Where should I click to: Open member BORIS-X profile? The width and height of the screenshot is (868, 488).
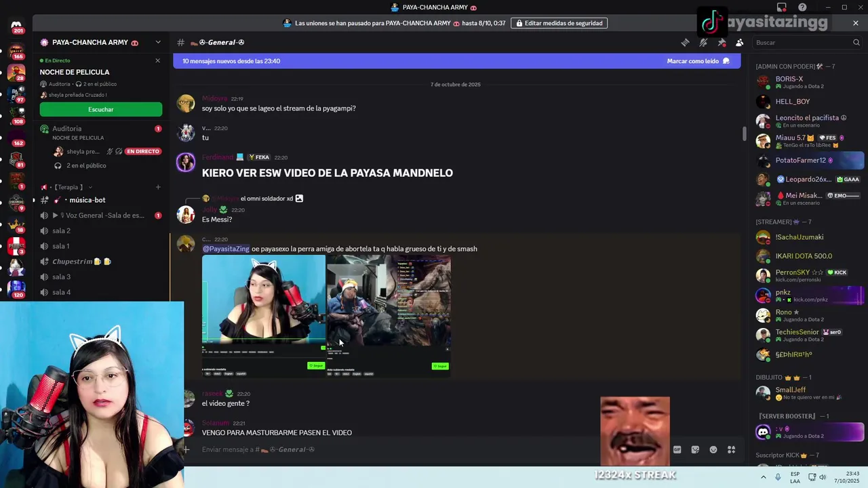(x=808, y=82)
